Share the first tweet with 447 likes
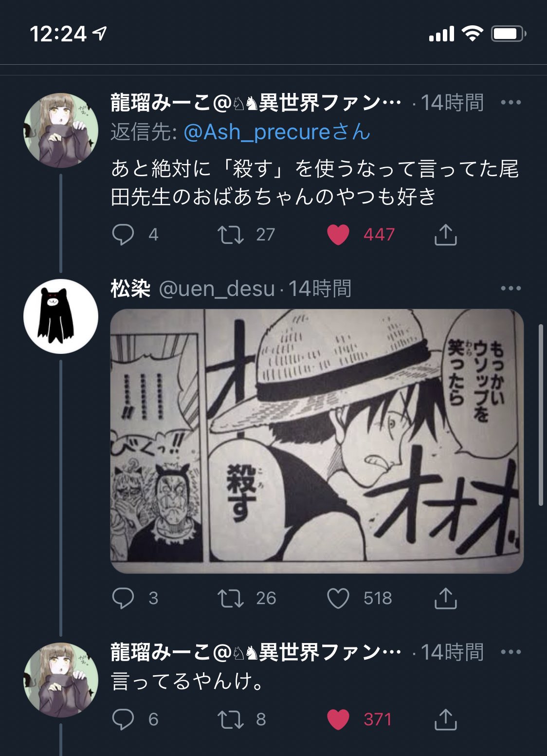Image resolution: width=547 pixels, height=756 pixels. pyautogui.click(x=445, y=235)
